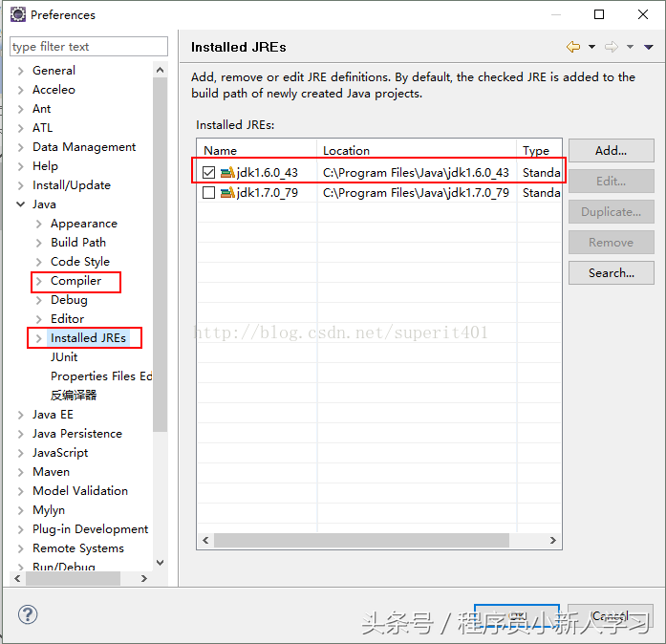Click the Duplicate... button
This screenshot has width=666, height=644.
611,211
